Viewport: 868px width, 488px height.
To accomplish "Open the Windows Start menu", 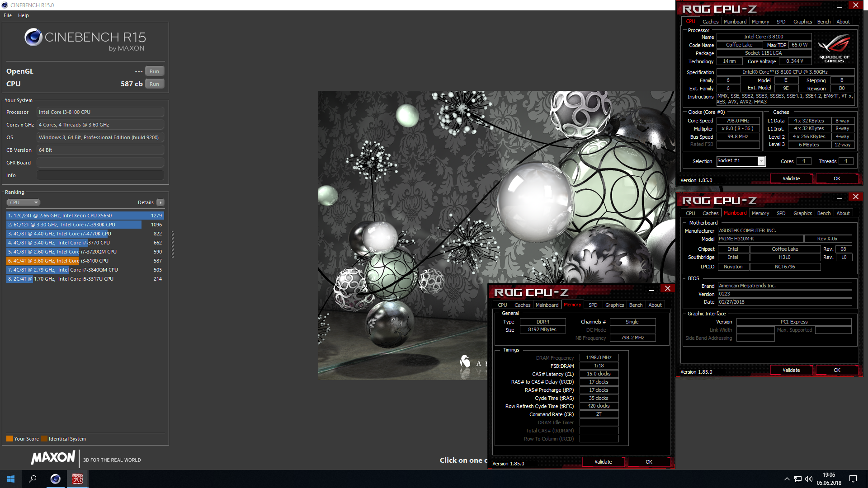I will click(x=11, y=479).
